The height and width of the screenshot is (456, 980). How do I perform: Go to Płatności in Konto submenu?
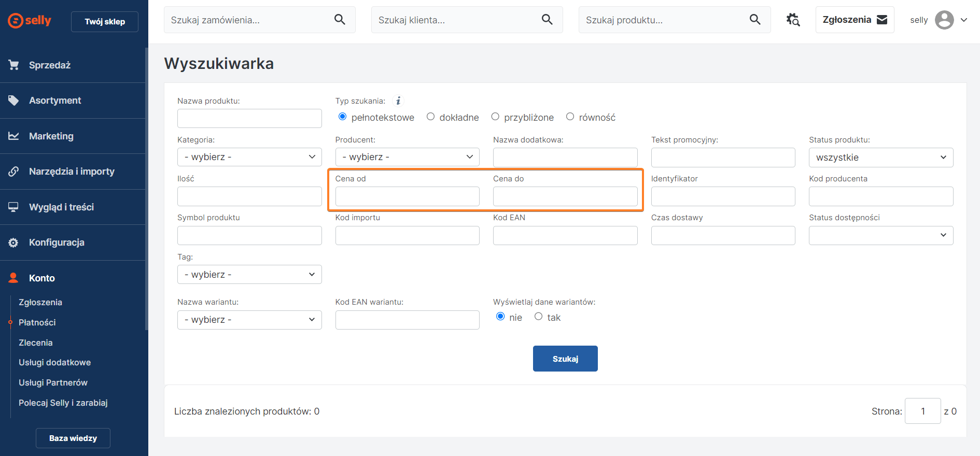pyautogui.click(x=37, y=322)
